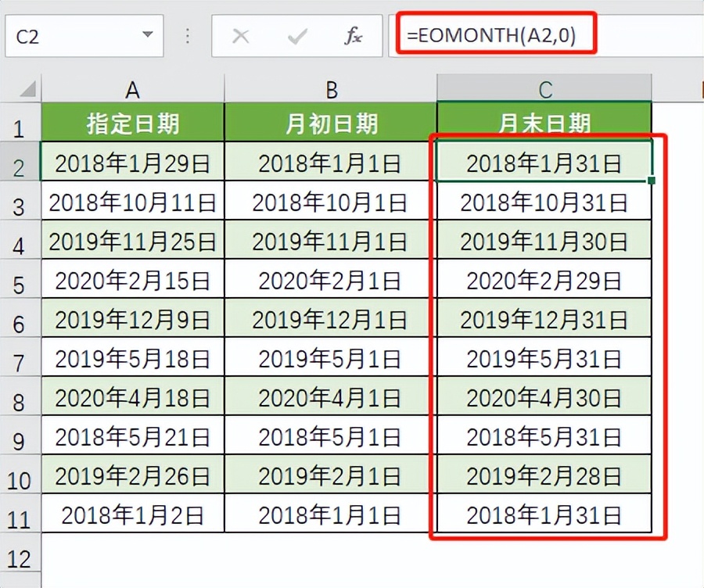Select row 2 header

pyautogui.click(x=20, y=162)
